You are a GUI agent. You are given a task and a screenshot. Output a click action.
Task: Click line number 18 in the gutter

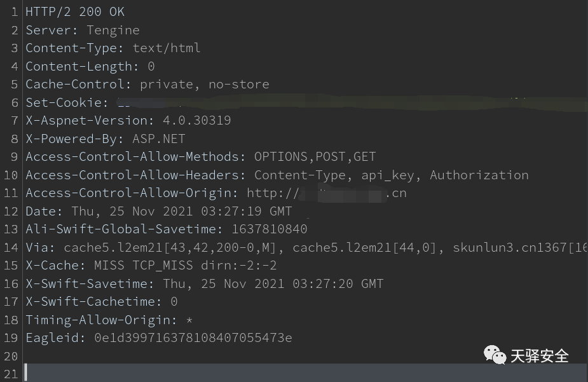point(11,320)
